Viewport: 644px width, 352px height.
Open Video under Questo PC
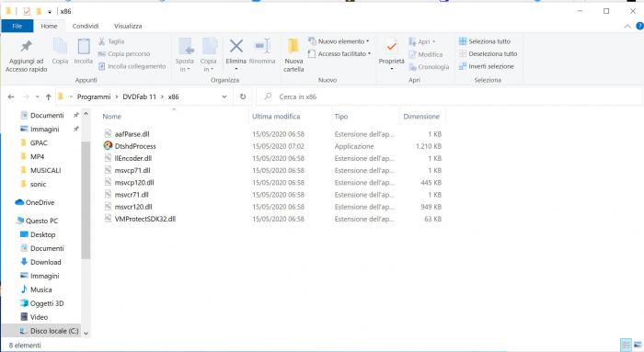coord(39,317)
